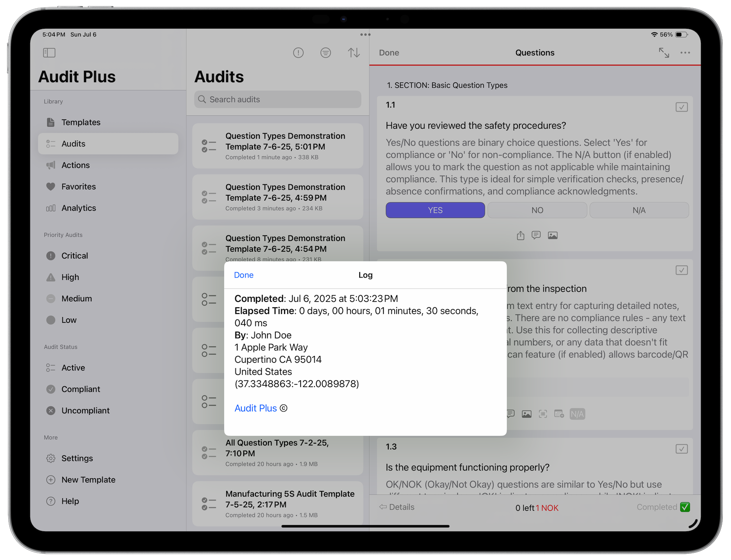The image size is (731, 560).
Task: Show Low priority audits
Action: [x=108, y=320]
